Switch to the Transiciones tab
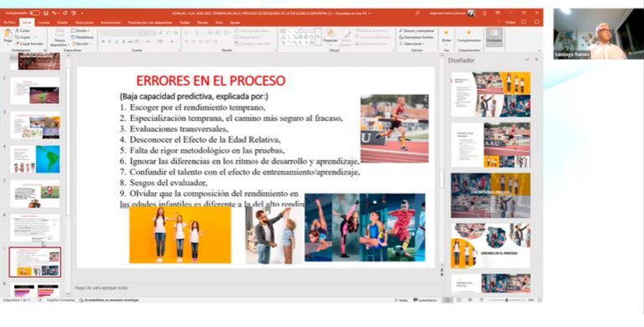 [x=84, y=23]
